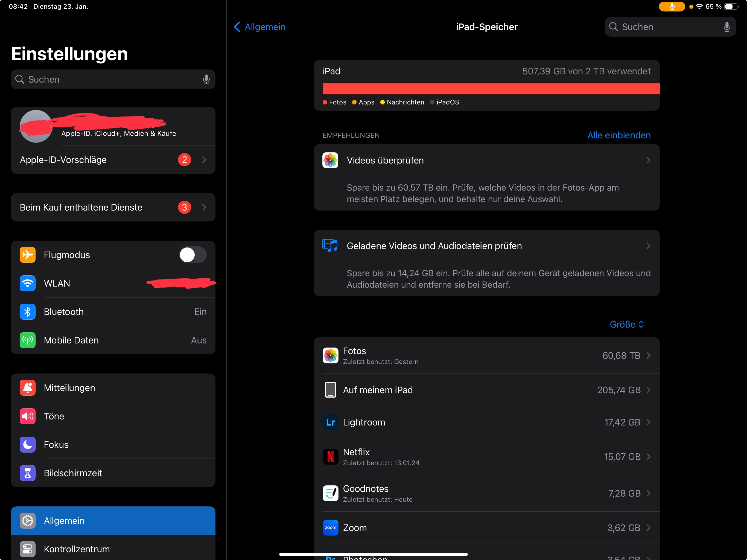Tap the red iPad storage usage bar
The width and height of the screenshot is (747, 560).
tap(491, 89)
